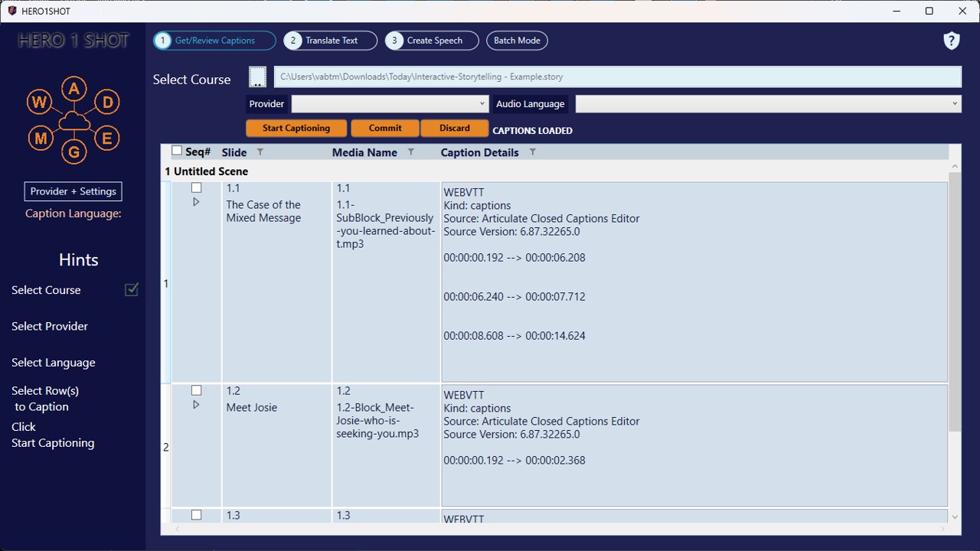Open the Audio Language dropdown

pos(769,103)
